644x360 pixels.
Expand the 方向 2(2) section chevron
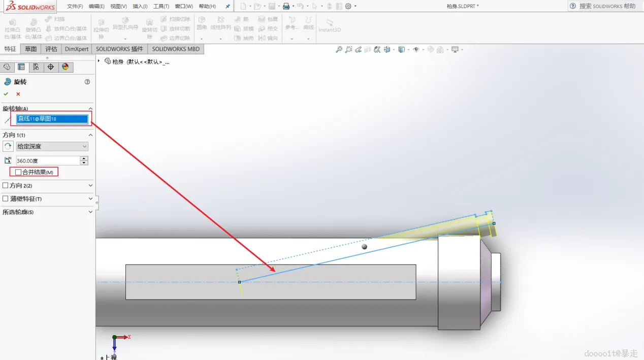(x=91, y=186)
